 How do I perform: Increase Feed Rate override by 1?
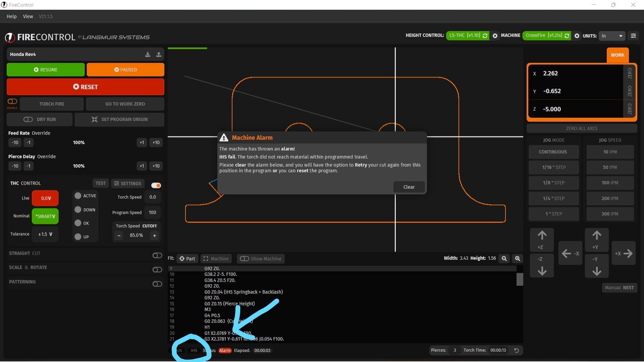click(x=142, y=142)
